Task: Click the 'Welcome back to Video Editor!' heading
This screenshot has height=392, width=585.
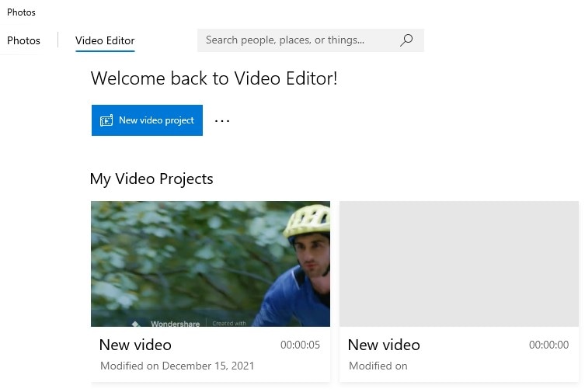Action: coord(214,78)
